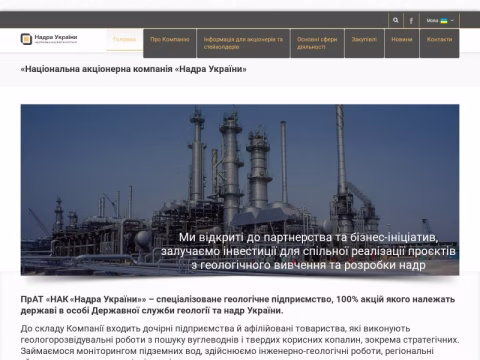Click the Ukrainian flag icon

(x=444, y=21)
